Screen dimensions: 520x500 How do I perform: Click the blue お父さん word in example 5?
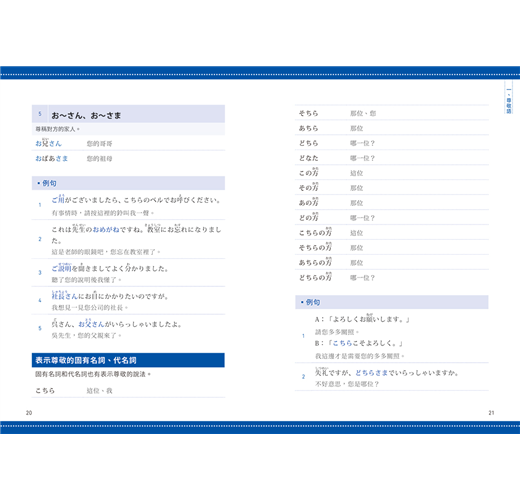(91, 323)
